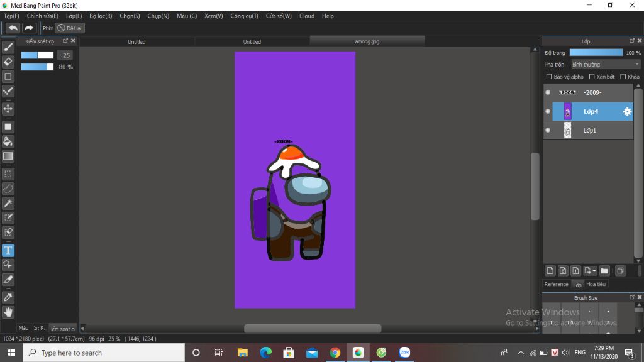Activate the Magic Wand tool
Viewport: 644px width, 362px height.
coord(8,203)
